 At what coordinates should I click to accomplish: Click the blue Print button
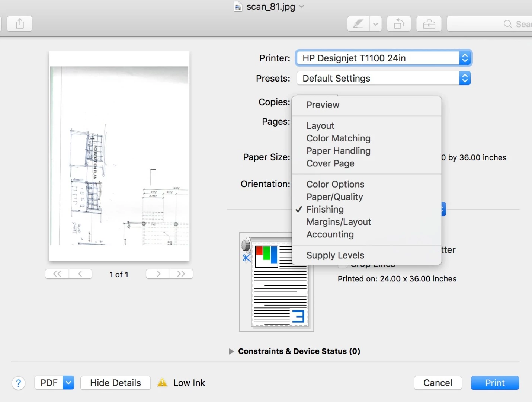495,383
